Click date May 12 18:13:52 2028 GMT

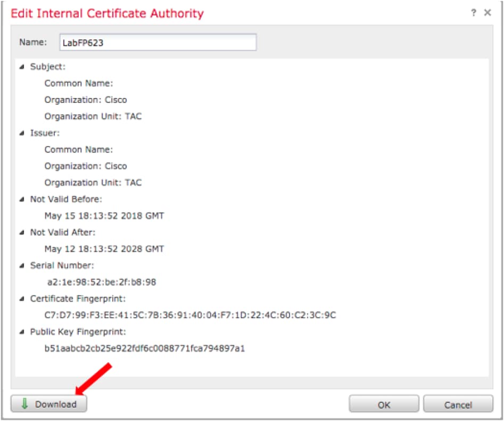pyautogui.click(x=104, y=249)
